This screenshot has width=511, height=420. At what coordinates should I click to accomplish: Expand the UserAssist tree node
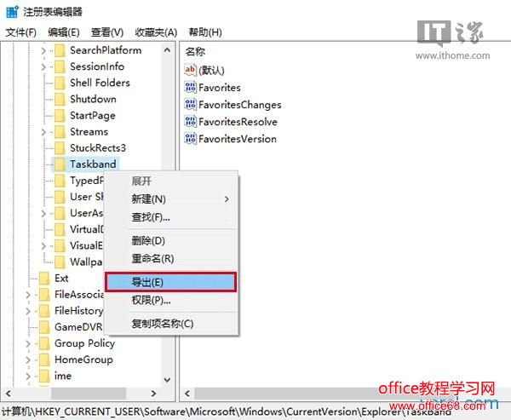tap(43, 214)
